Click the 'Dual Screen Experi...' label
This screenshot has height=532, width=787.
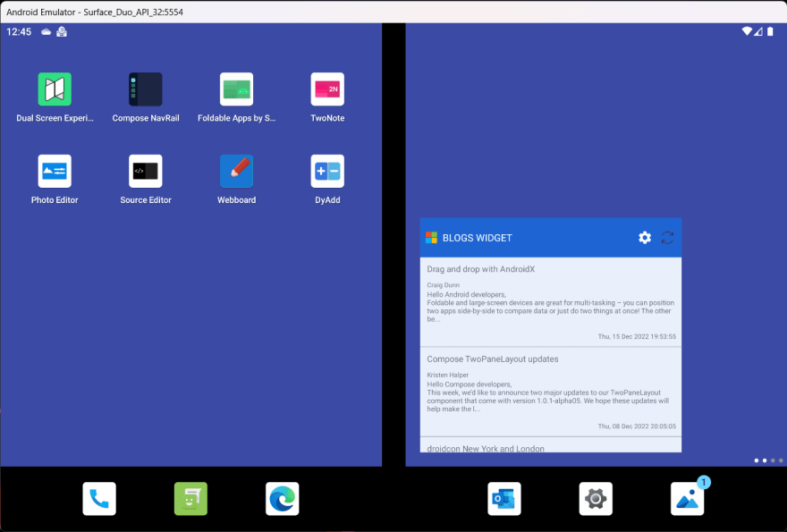click(x=55, y=118)
